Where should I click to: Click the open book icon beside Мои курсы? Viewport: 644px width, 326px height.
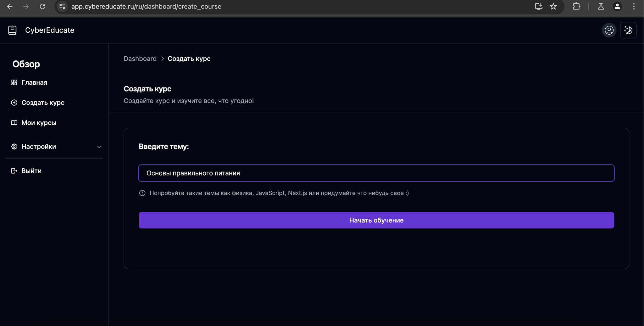click(x=14, y=123)
